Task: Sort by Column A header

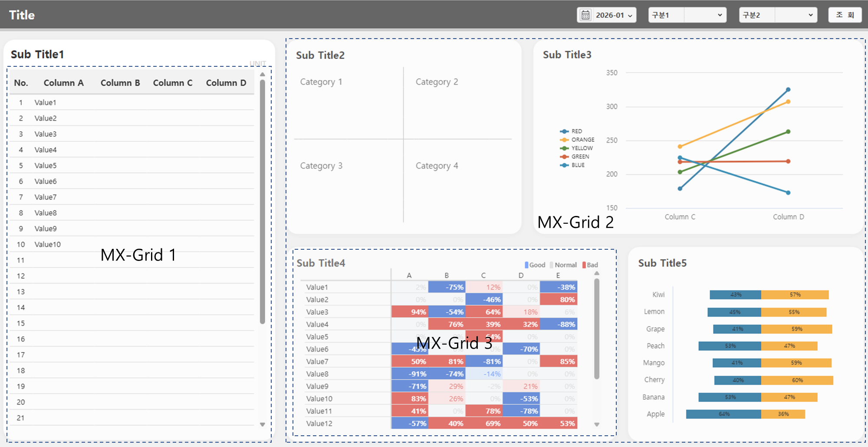Action: 63,83
